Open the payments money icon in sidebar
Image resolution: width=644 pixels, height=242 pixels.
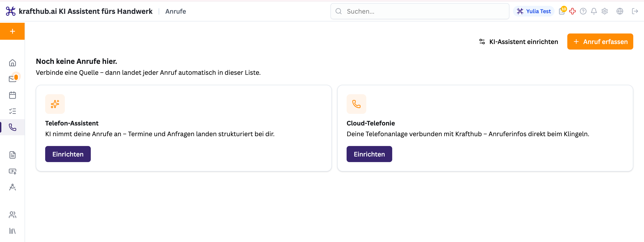[12, 171]
